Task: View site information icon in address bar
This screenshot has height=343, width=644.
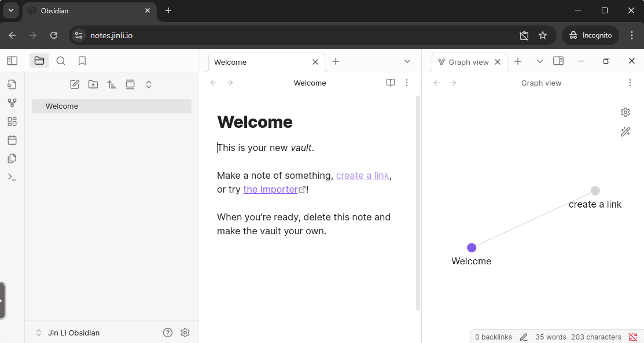Action: tap(79, 35)
